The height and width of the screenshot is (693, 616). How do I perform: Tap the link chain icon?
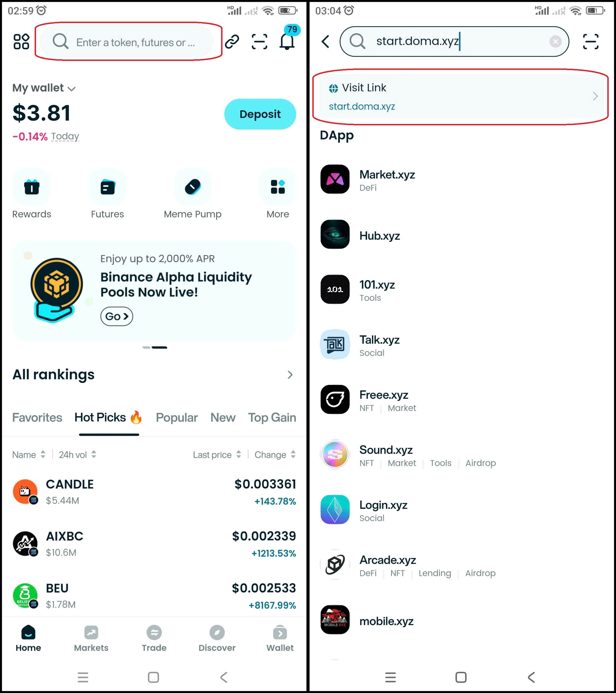tap(232, 41)
